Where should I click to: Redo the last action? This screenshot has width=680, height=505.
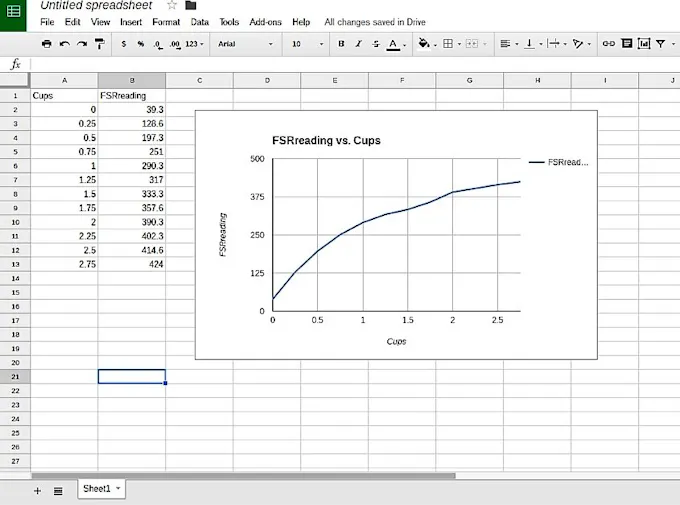click(82, 44)
